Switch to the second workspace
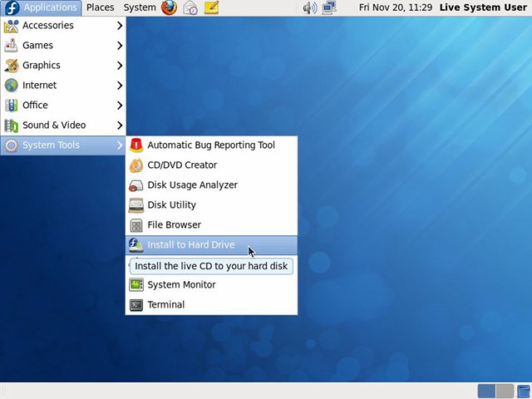The image size is (532, 399). coord(505,392)
